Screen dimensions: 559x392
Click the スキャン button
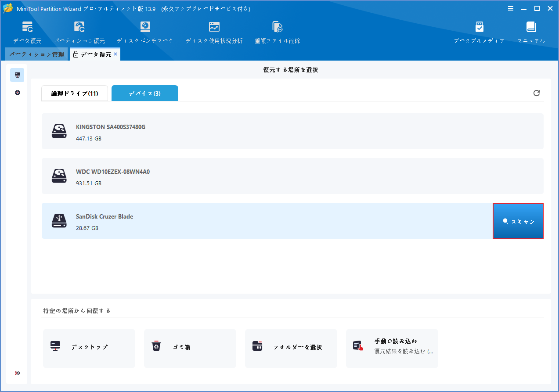pos(518,221)
